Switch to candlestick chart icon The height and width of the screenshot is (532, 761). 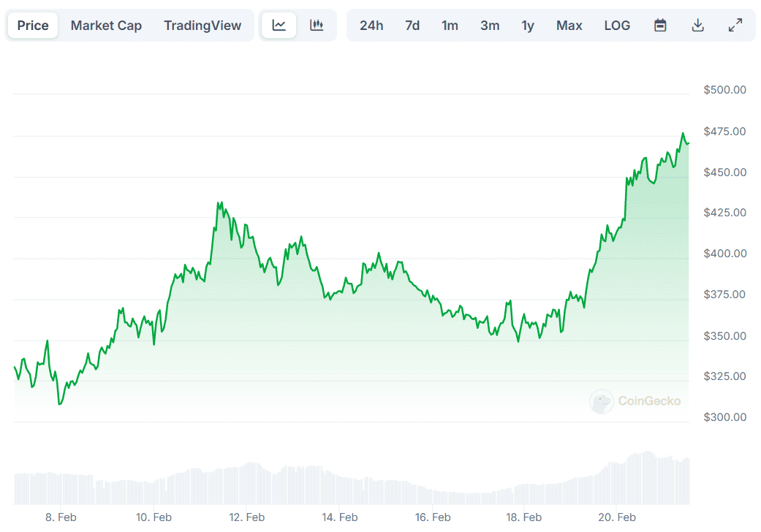317,26
